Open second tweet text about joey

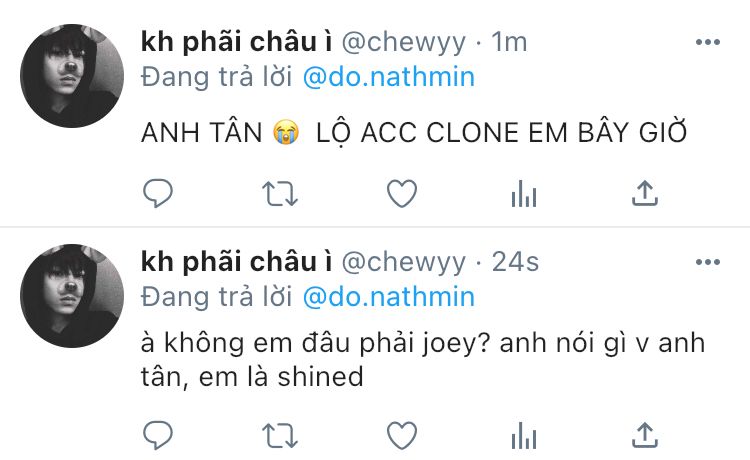tap(423, 360)
